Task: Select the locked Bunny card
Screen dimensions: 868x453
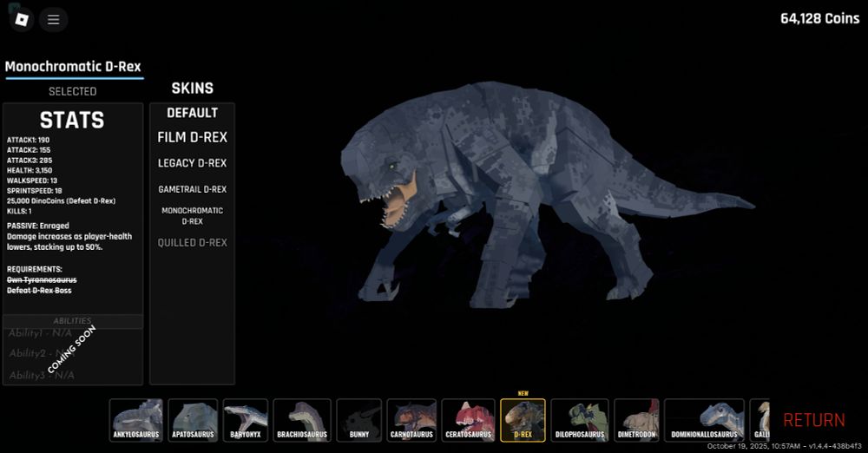Action: [358, 420]
